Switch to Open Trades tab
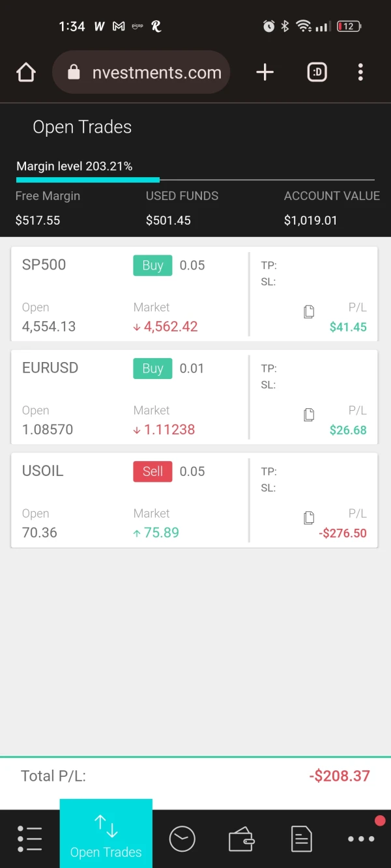The height and width of the screenshot is (868, 391). (106, 837)
